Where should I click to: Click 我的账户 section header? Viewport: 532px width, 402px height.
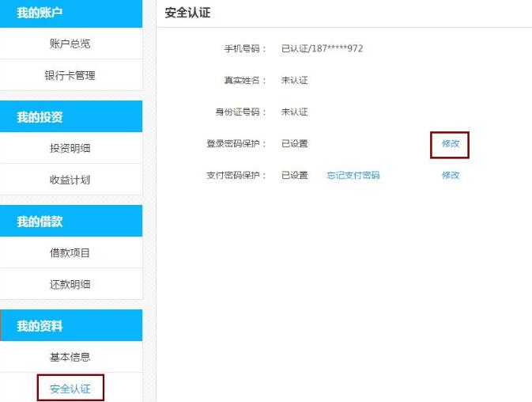click(x=71, y=13)
